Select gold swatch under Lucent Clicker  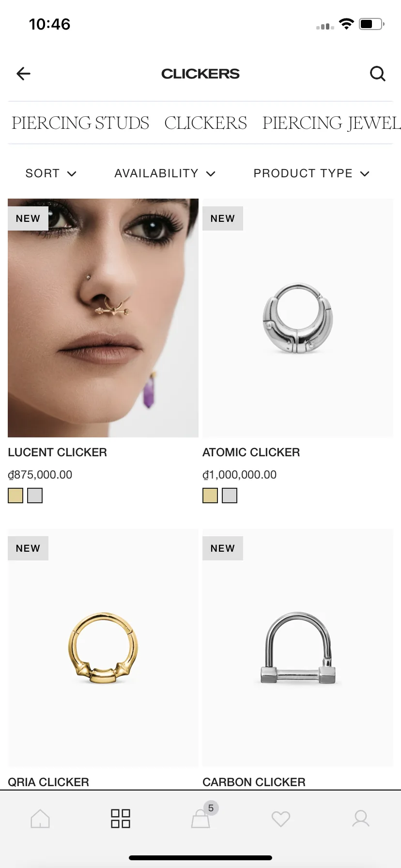pos(15,496)
